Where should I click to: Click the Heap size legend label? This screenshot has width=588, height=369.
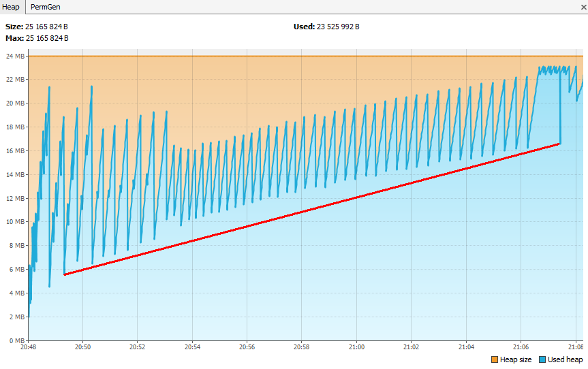[x=516, y=359]
